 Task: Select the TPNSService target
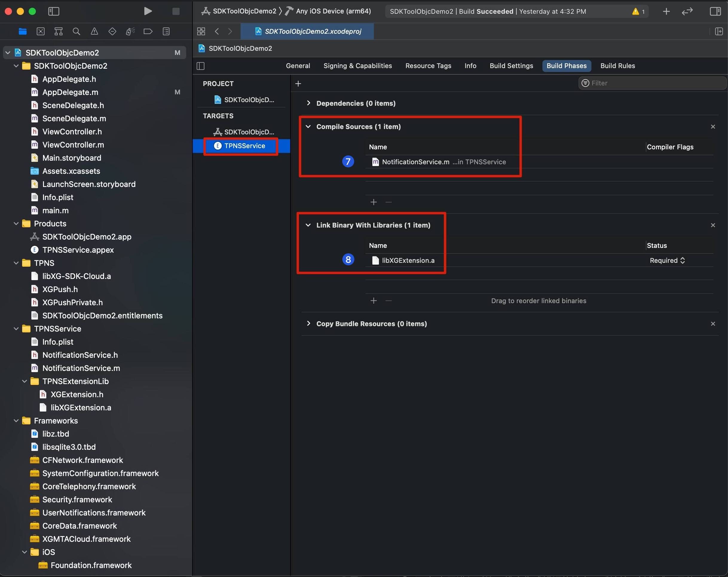coord(241,146)
